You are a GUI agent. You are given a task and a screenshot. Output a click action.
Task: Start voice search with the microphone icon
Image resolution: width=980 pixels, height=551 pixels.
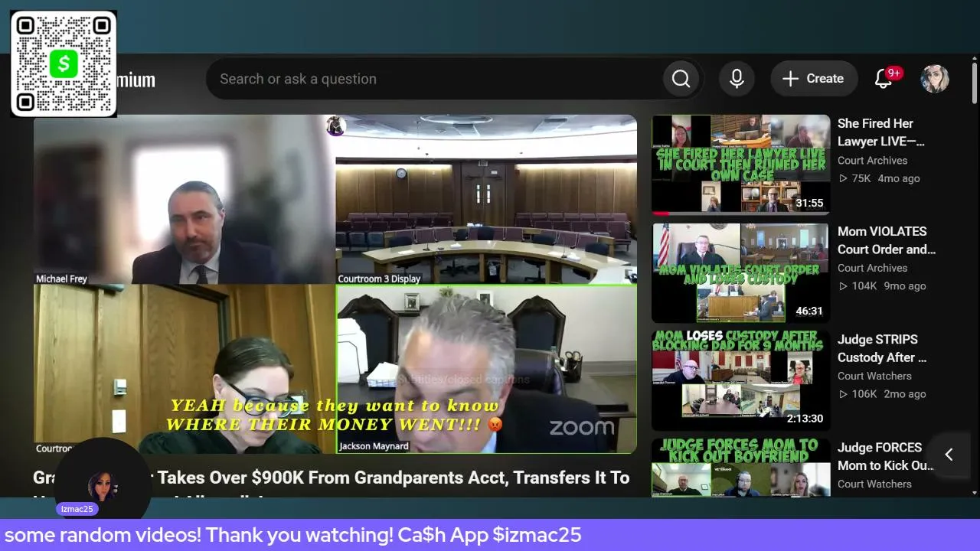click(x=737, y=79)
